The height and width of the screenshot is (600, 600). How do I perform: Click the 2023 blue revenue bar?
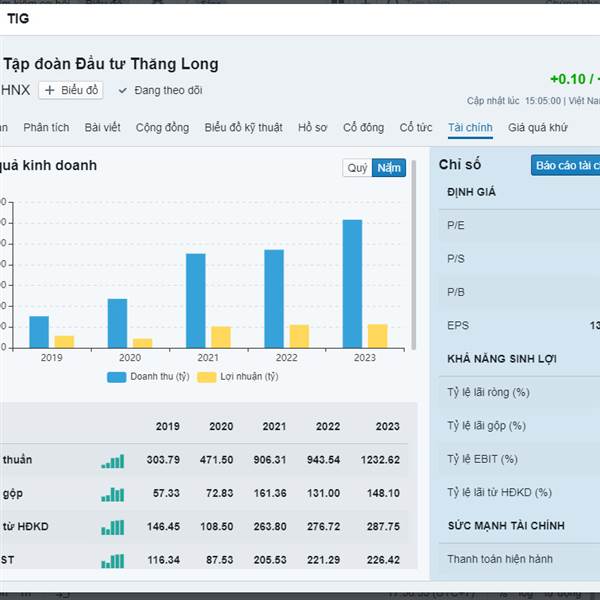tap(352, 284)
